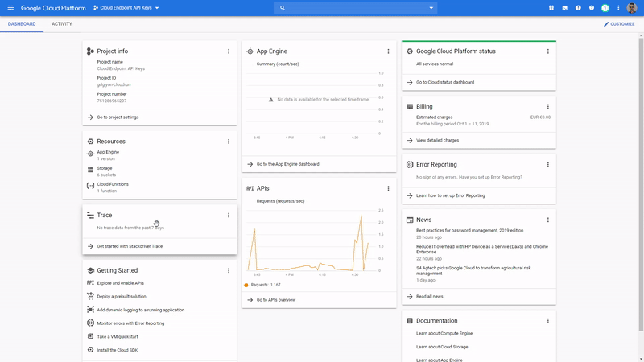Activate the Cloud Shell icon
The image size is (644, 362).
click(565, 8)
